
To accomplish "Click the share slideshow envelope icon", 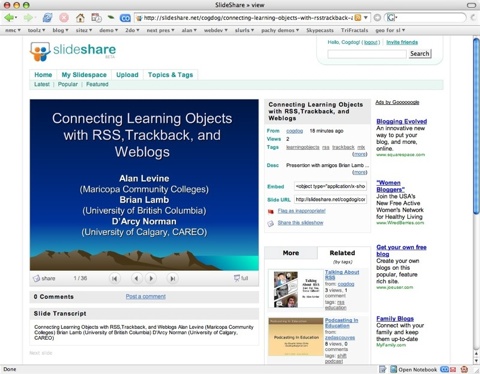I will (x=271, y=223).
